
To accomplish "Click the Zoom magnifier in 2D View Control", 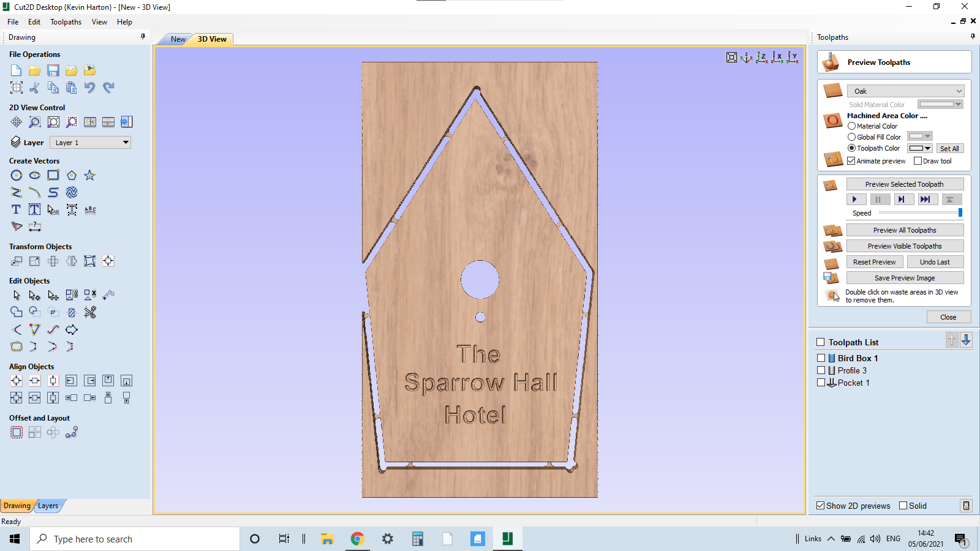I will (x=35, y=122).
